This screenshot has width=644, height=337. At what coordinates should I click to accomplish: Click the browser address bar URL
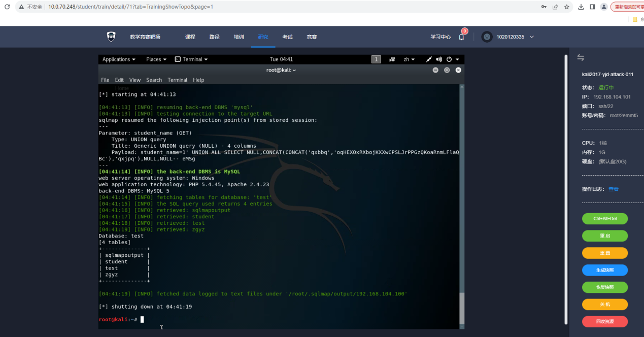(130, 7)
